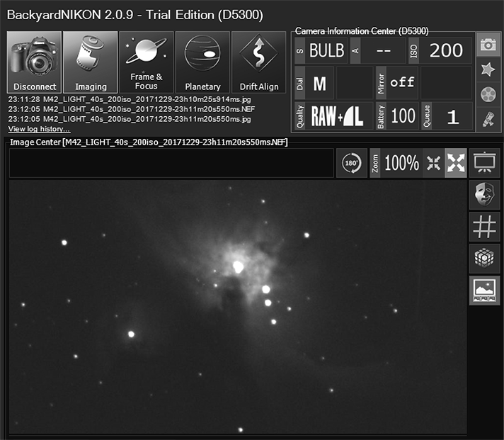Rotate the image 180 degrees

tap(351, 163)
